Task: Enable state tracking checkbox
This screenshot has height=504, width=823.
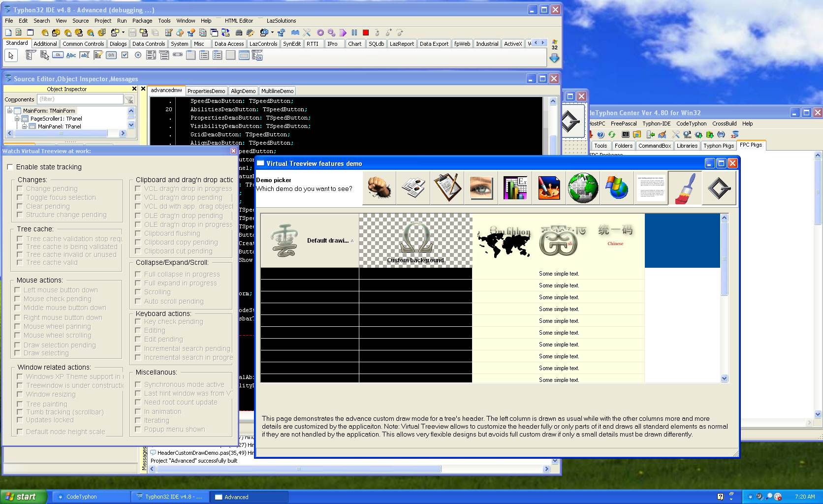Action: tap(10, 167)
